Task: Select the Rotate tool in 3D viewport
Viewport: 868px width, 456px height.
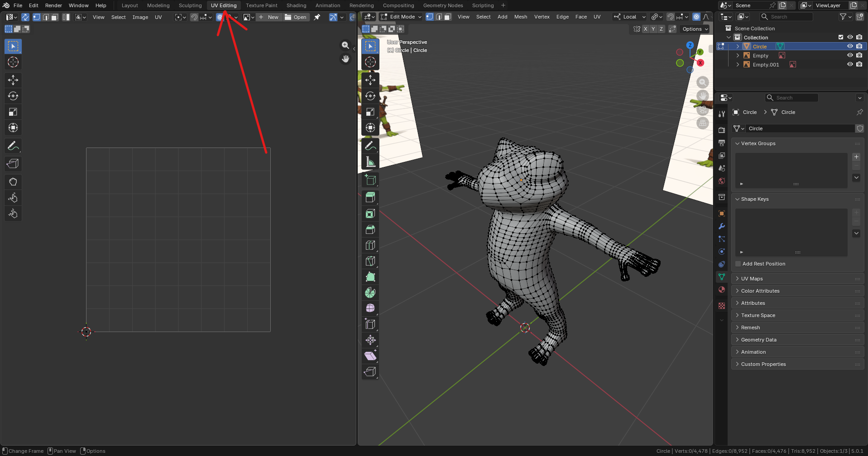Action: [370, 96]
